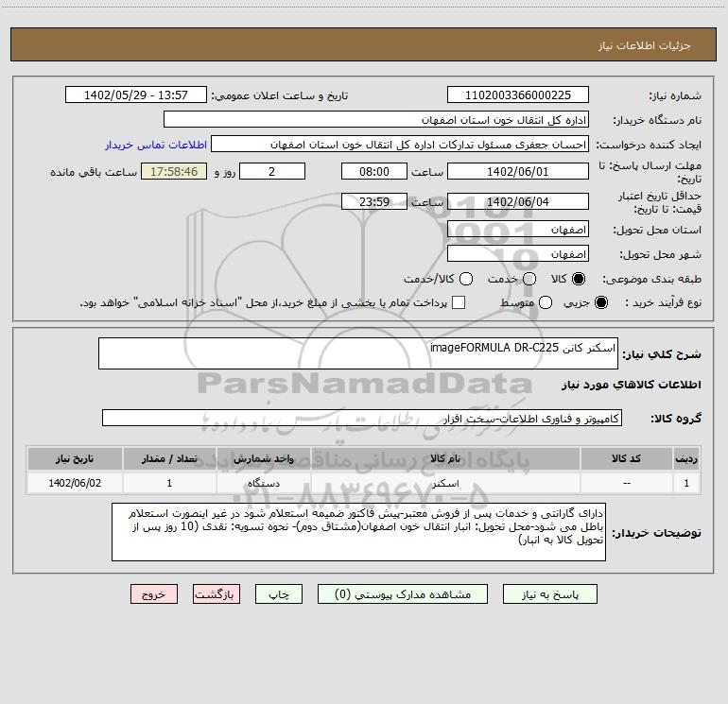
Task: Click the ساعت باقی مانده label
Action: point(94,172)
